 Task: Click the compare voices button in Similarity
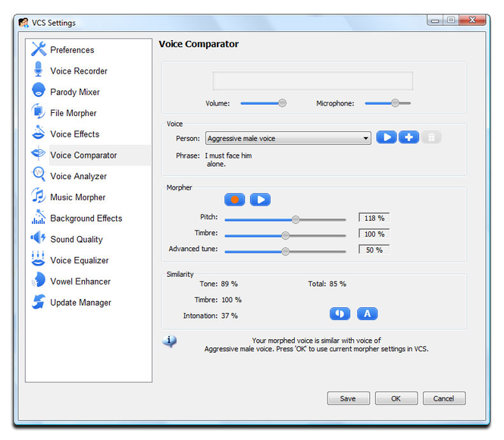coord(340,313)
